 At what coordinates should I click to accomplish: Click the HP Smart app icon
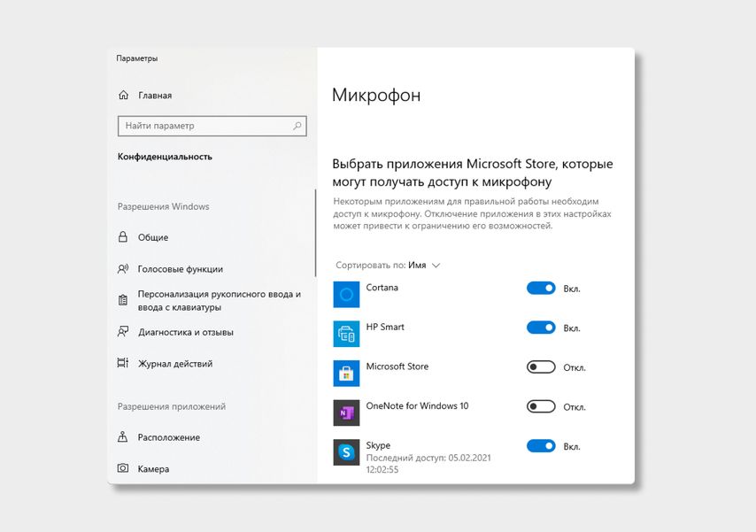point(346,334)
